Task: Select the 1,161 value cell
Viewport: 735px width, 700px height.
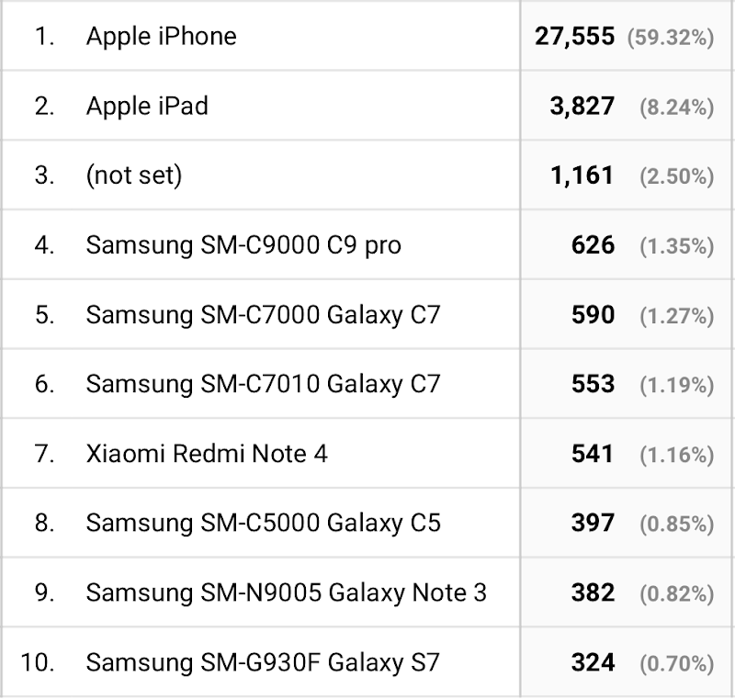Action: click(582, 175)
